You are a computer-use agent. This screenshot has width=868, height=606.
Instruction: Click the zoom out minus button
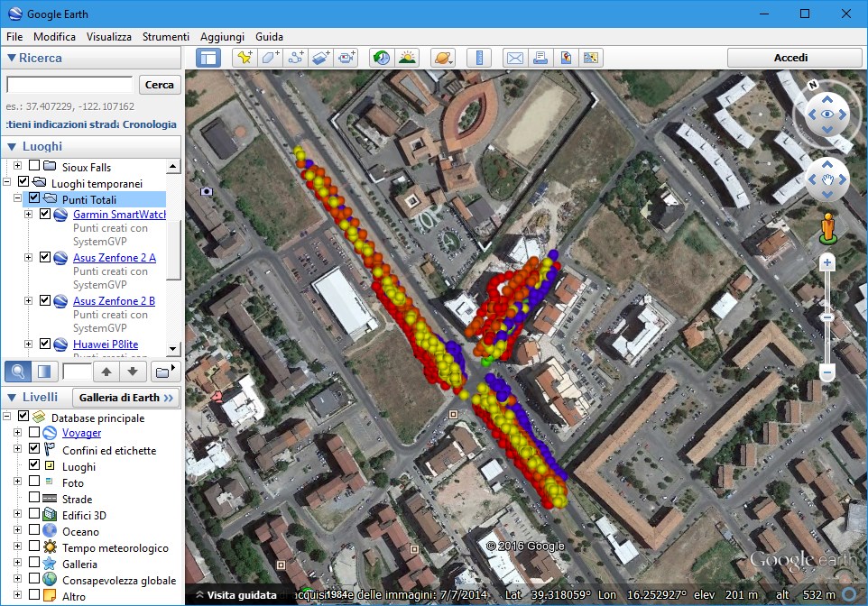click(x=827, y=372)
